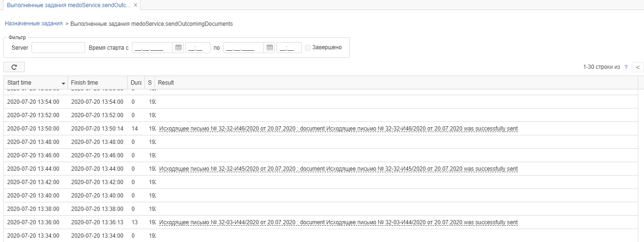Select the start time cell 2020-07-20 13:46:00
Screen dimensions: 644x242
pyautogui.click(x=33, y=155)
